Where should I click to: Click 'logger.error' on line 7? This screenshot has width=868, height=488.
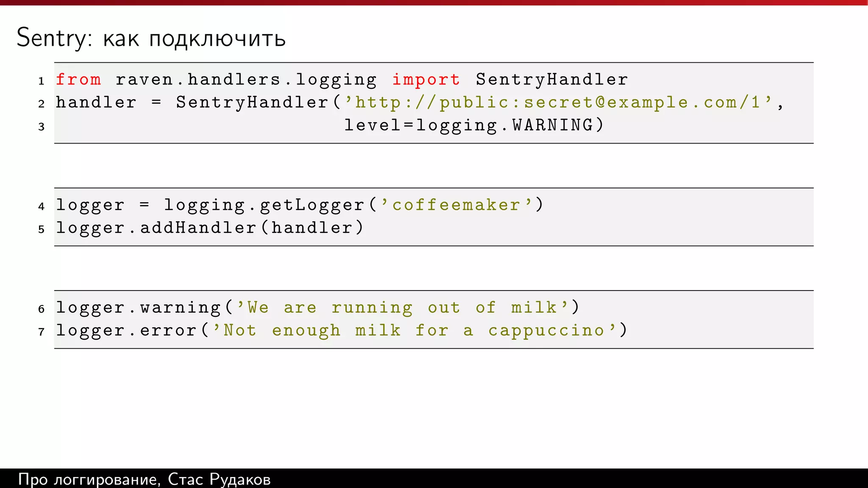[126, 331]
